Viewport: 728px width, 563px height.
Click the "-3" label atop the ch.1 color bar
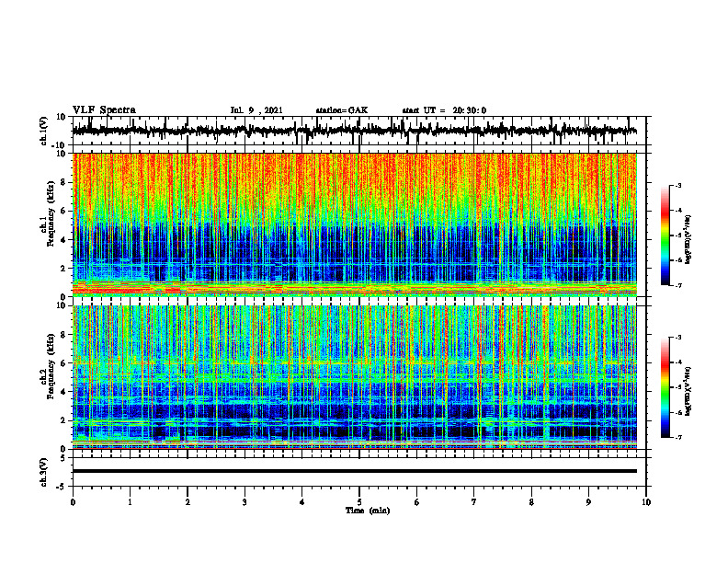[x=677, y=185]
